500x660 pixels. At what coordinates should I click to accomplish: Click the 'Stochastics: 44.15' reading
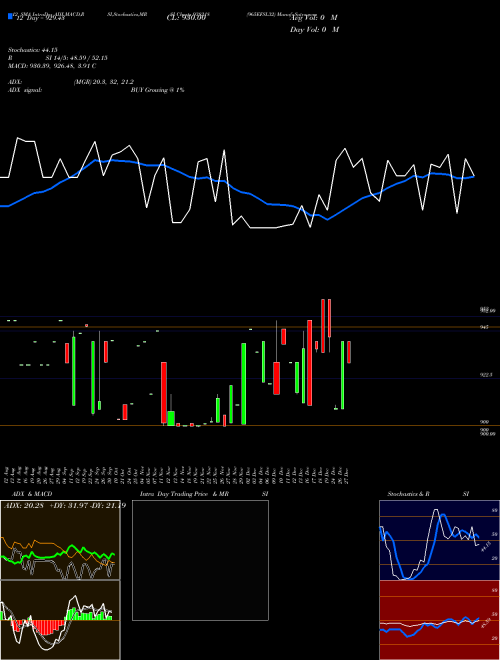pyautogui.click(x=32, y=50)
